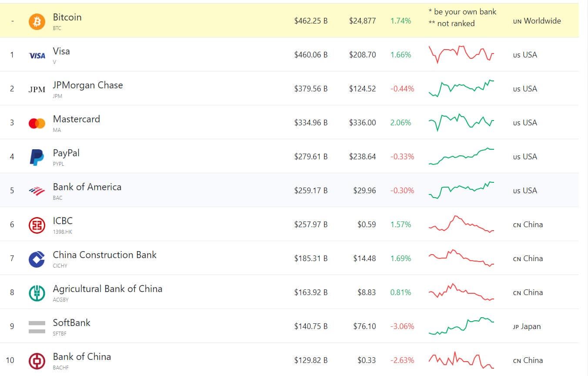Click Bitcoin price $24,877
Image resolution: width=588 pixels, height=376 pixels.
pos(362,20)
